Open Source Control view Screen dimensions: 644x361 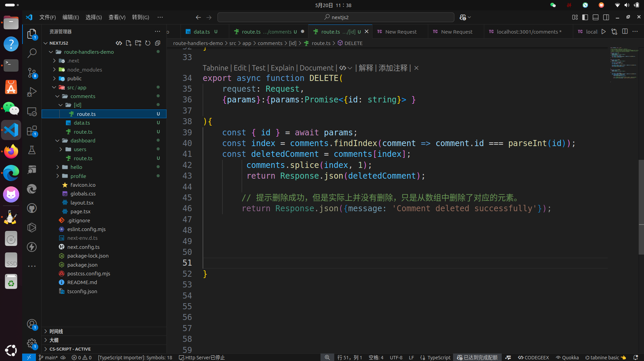tap(32, 73)
